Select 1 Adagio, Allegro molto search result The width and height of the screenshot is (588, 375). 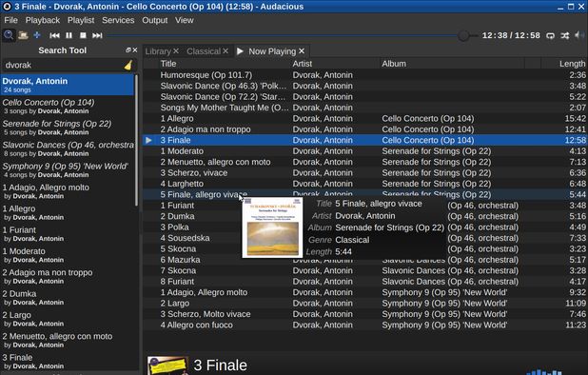click(68, 191)
